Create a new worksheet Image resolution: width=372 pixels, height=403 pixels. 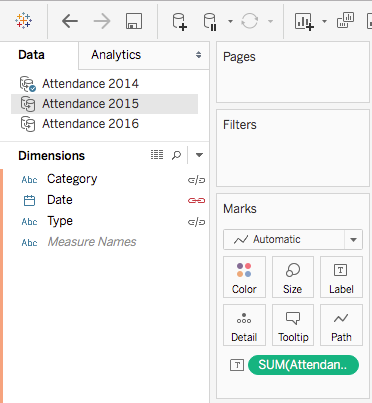point(304,22)
